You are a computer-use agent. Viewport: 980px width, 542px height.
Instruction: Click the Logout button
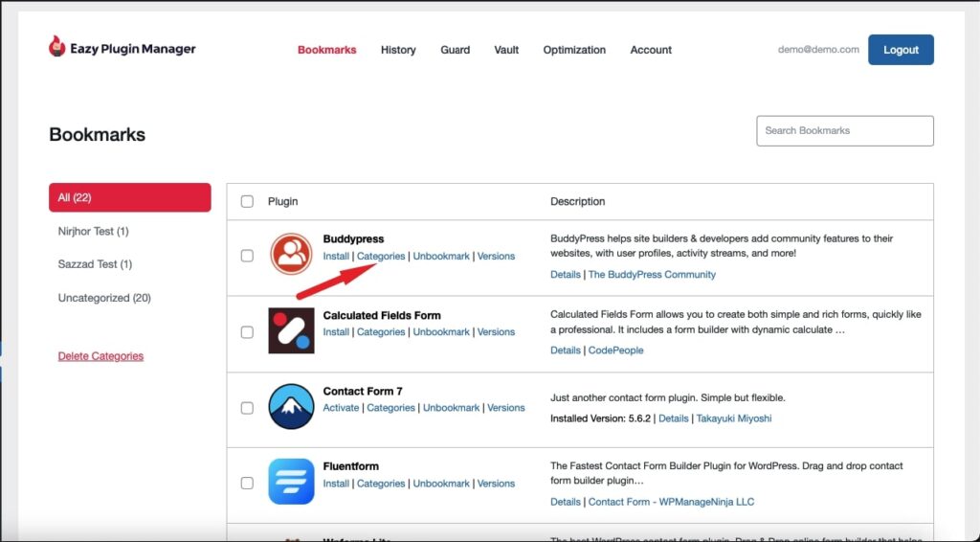pyautogui.click(x=901, y=50)
